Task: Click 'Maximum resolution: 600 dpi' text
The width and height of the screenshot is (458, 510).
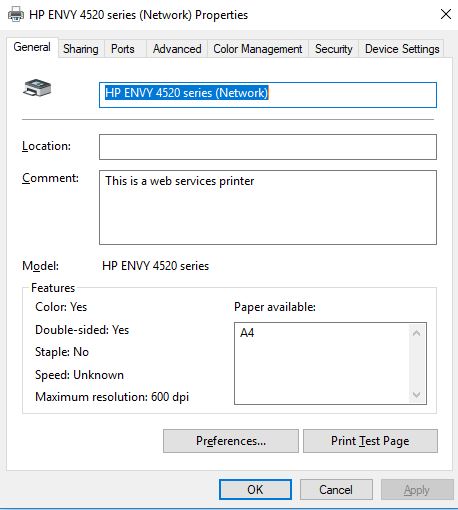Action: (112, 397)
